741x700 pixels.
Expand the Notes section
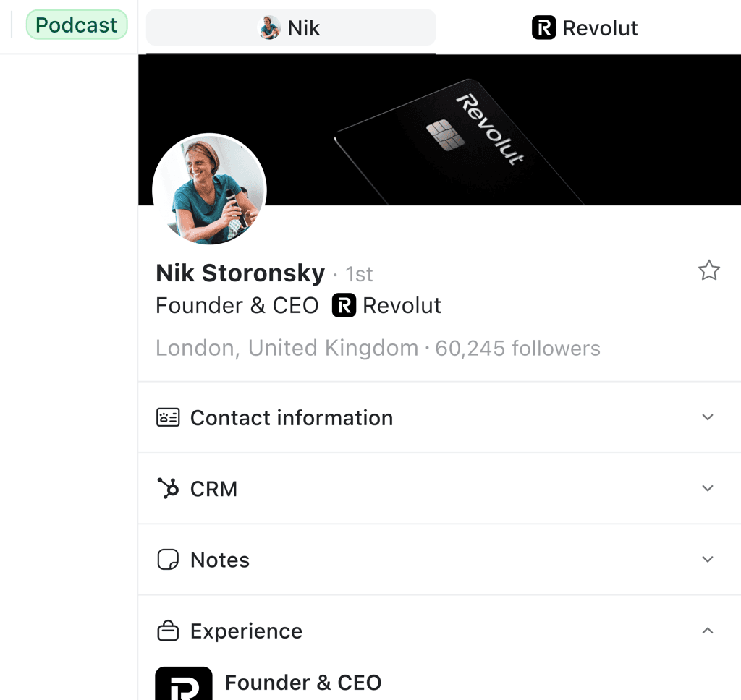[x=708, y=559]
